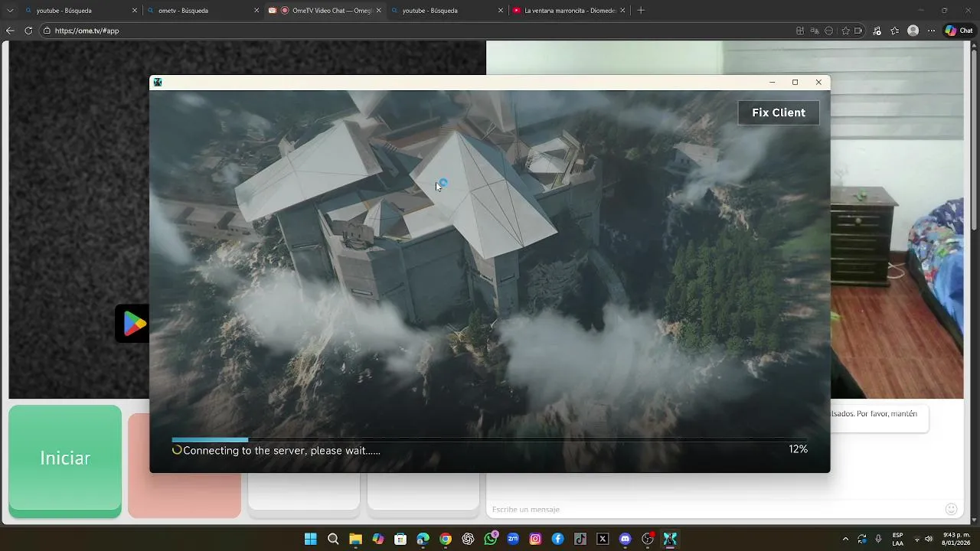
Task: Add this page to favorites
Action: tap(845, 31)
